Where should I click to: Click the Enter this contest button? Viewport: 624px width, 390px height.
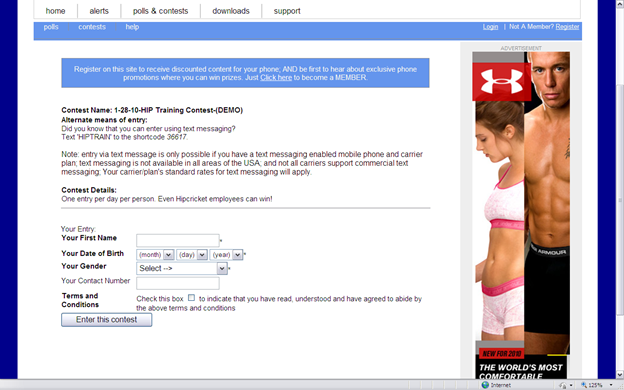click(106, 320)
